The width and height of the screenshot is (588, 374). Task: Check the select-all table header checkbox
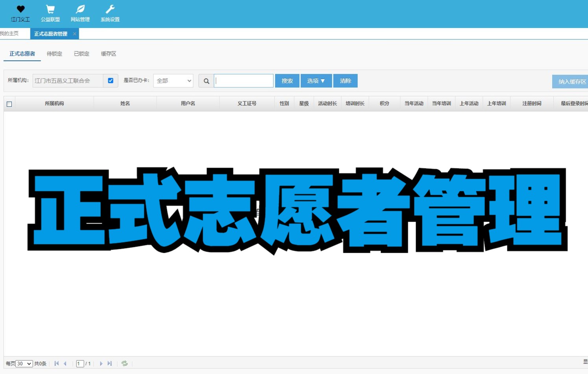pos(9,104)
